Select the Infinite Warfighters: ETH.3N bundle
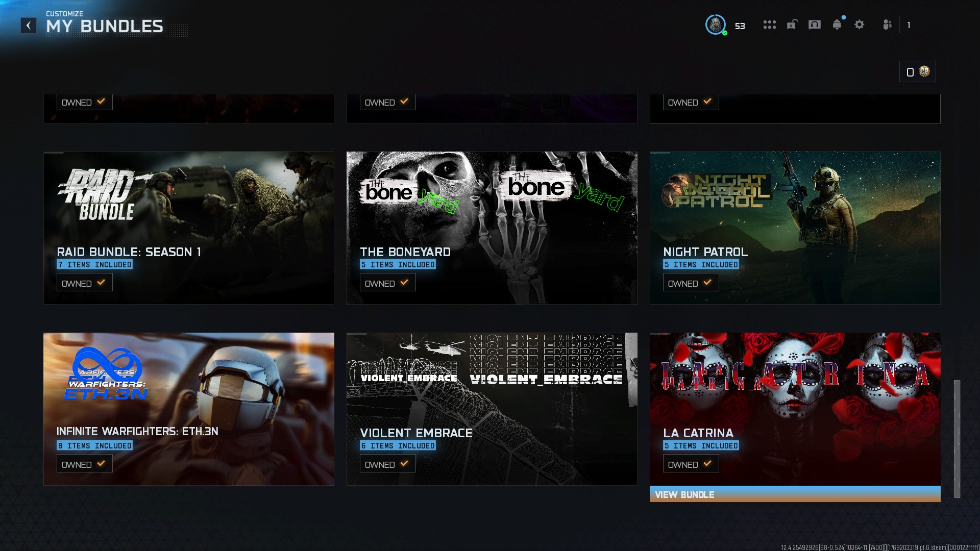980x551 pixels. 189,409
